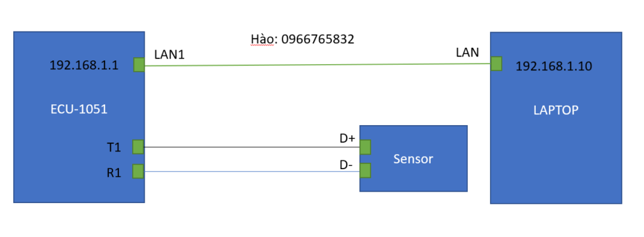Click the ECU-1051 label text
Viewport: 644px width, 237px height.
79,109
